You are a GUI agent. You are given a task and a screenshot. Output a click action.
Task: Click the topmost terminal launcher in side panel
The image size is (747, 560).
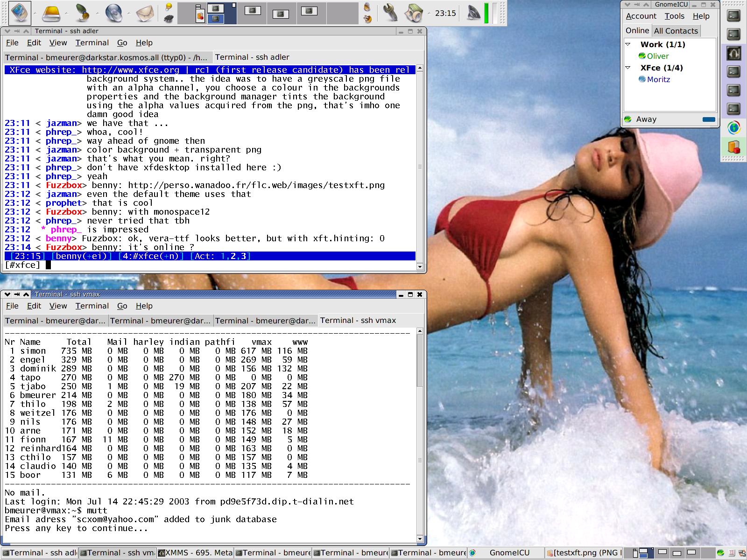(x=734, y=15)
